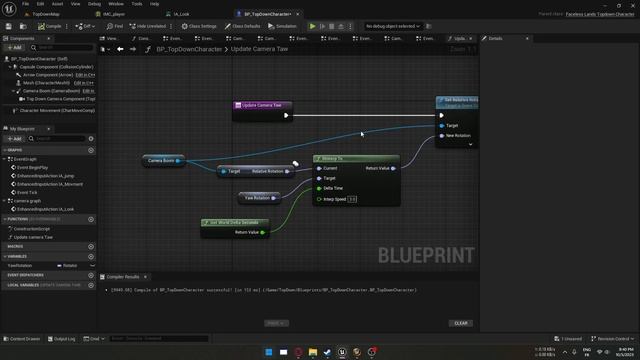Open the Output Log
Image resolution: width=640 pixels, height=360 pixels.
[61, 339]
